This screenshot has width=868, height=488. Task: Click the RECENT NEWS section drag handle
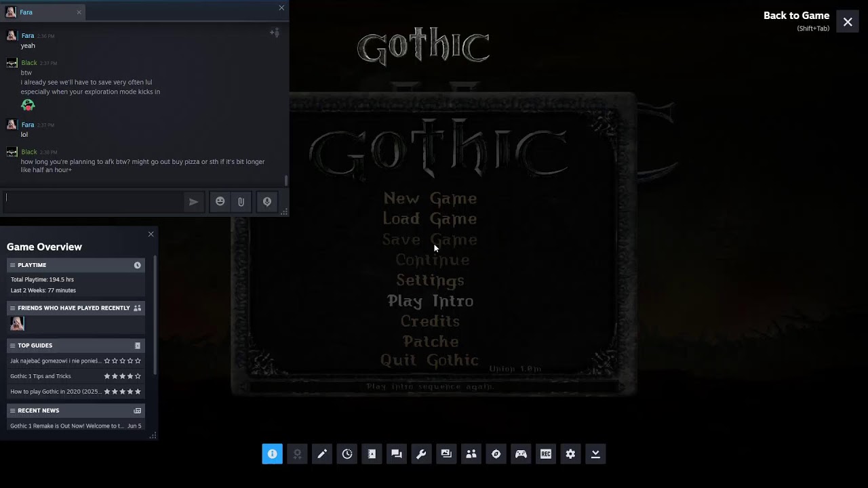[x=12, y=411]
